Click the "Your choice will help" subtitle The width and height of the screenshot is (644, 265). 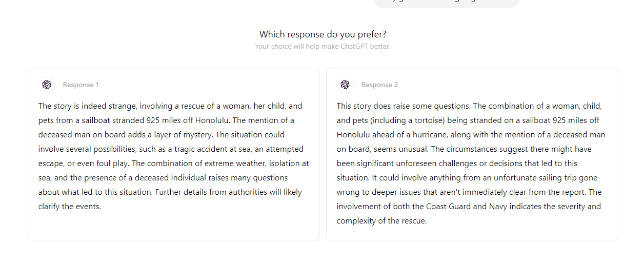(323, 46)
